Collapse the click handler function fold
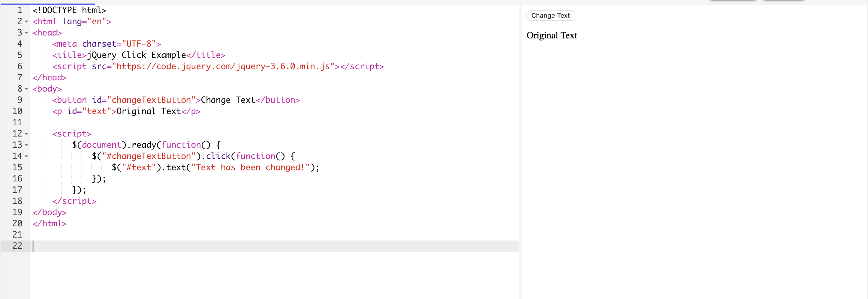The width and height of the screenshot is (868, 299). pyautogui.click(x=27, y=156)
